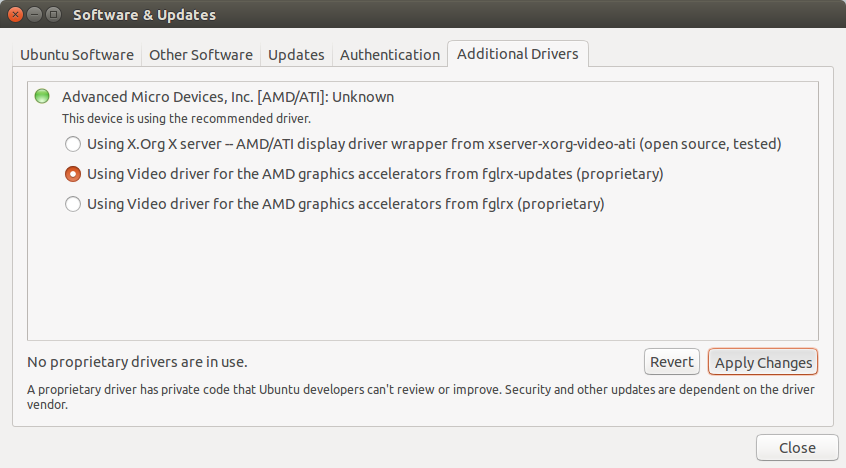The height and width of the screenshot is (468, 846).
Task: Maximize the Software & Updates window
Action: pos(53,15)
